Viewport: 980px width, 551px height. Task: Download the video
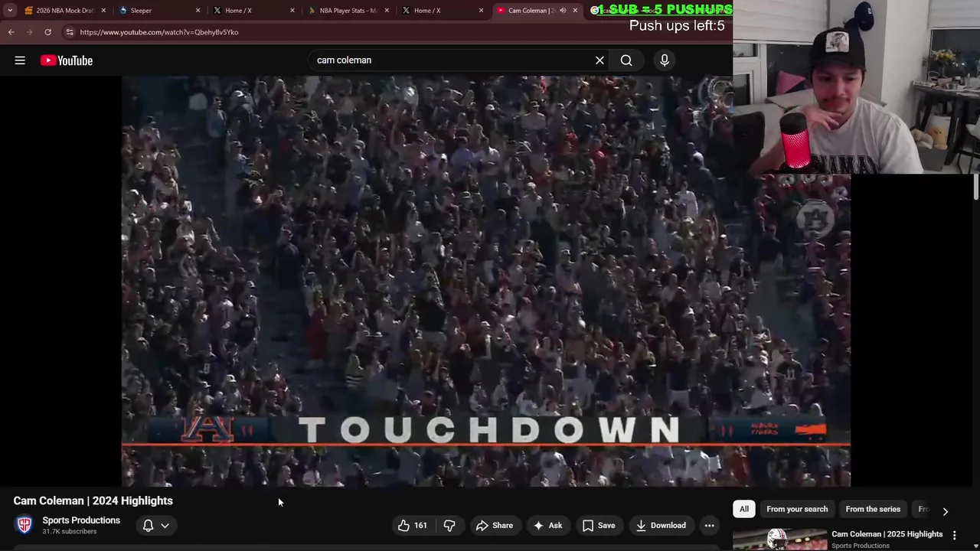click(x=661, y=525)
